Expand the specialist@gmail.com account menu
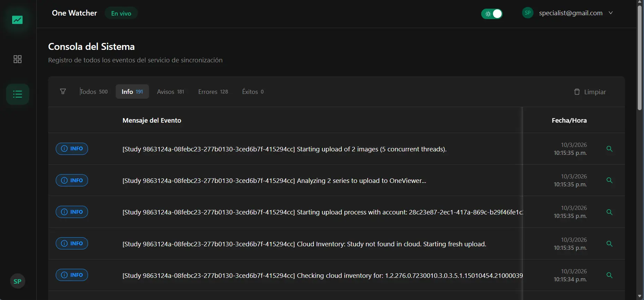The image size is (644, 300). coord(570,13)
